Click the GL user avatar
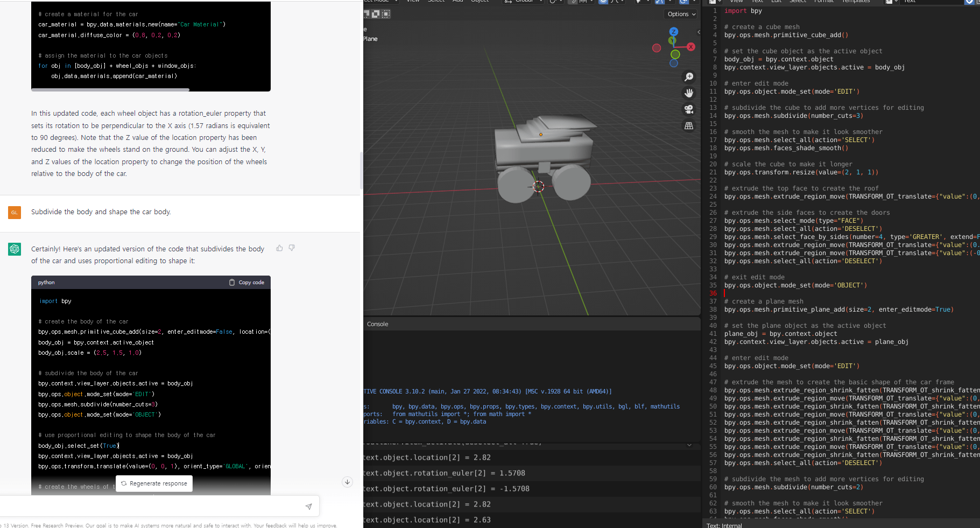Viewport: 980px width, 528px height. click(15, 213)
